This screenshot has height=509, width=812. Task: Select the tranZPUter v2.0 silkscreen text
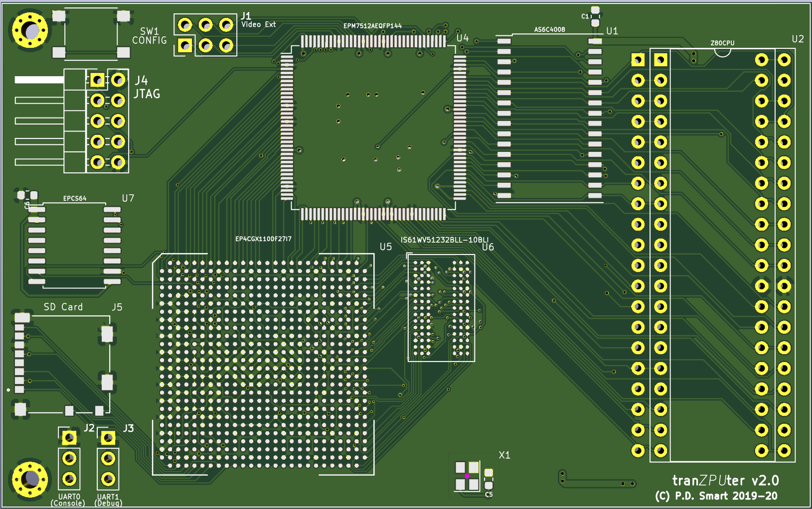[725, 480]
